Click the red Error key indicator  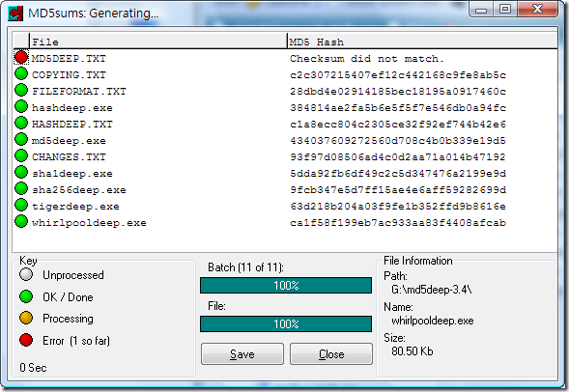pos(26,340)
